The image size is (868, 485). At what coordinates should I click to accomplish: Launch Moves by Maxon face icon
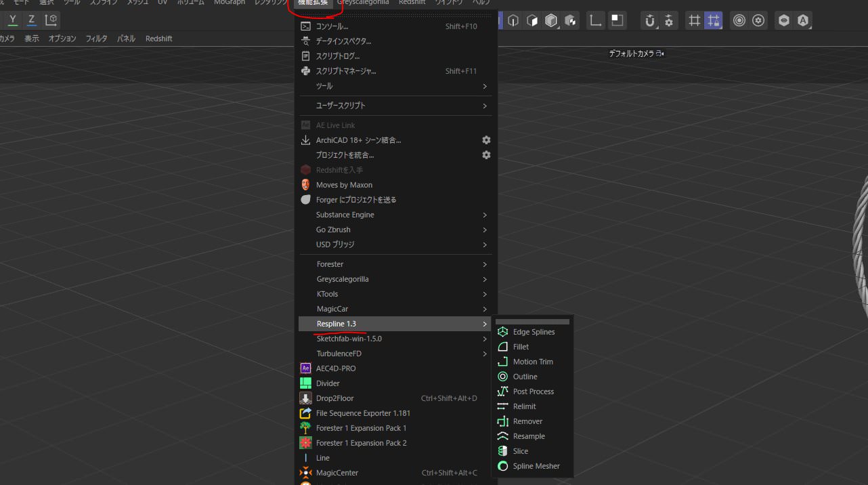pos(305,185)
